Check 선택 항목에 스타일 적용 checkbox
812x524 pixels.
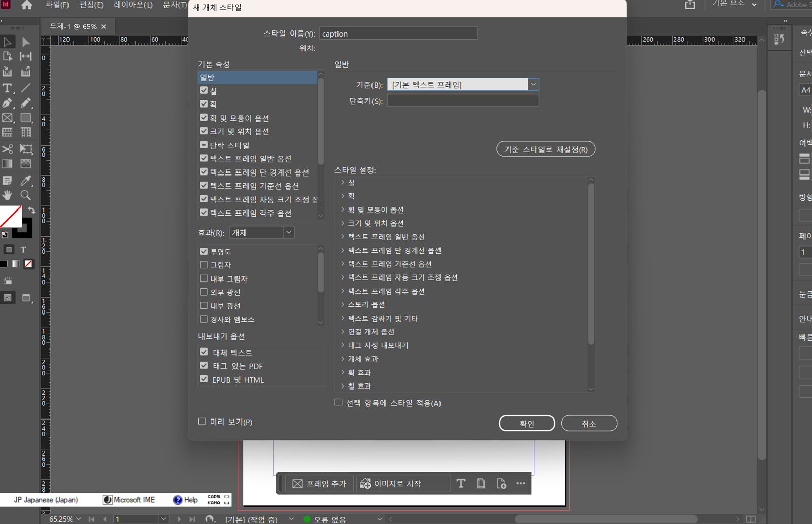coord(339,402)
